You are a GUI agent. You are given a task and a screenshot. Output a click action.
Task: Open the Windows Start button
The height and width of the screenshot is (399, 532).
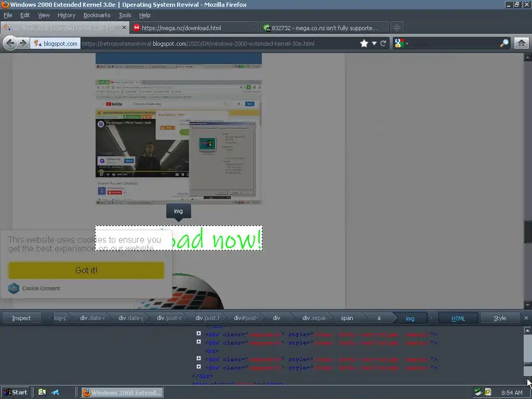[x=15, y=392]
